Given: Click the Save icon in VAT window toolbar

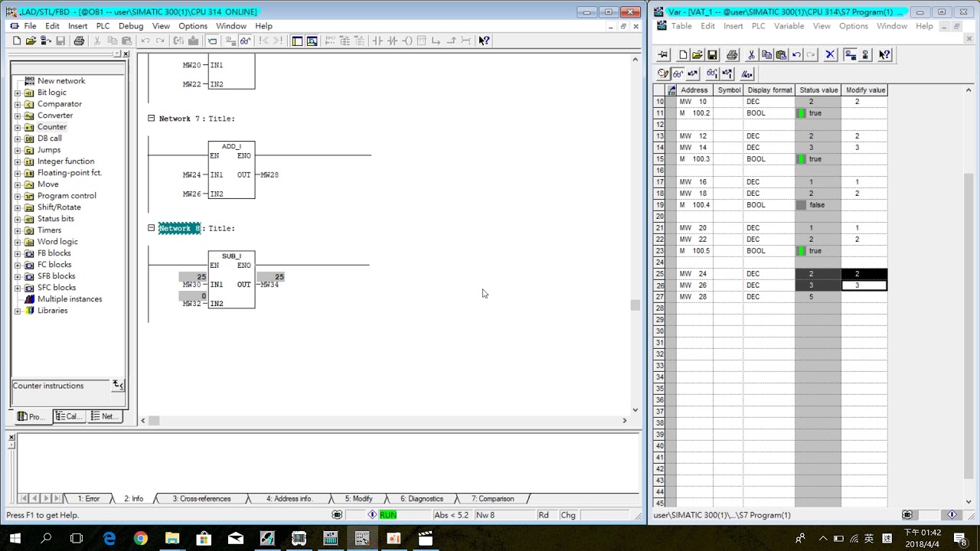Looking at the screenshot, I should [712, 54].
